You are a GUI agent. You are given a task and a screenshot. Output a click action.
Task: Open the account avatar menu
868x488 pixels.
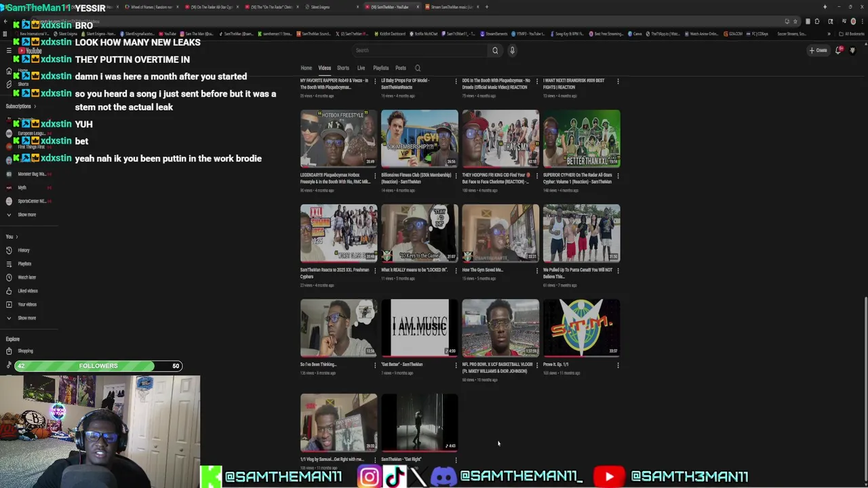point(852,50)
